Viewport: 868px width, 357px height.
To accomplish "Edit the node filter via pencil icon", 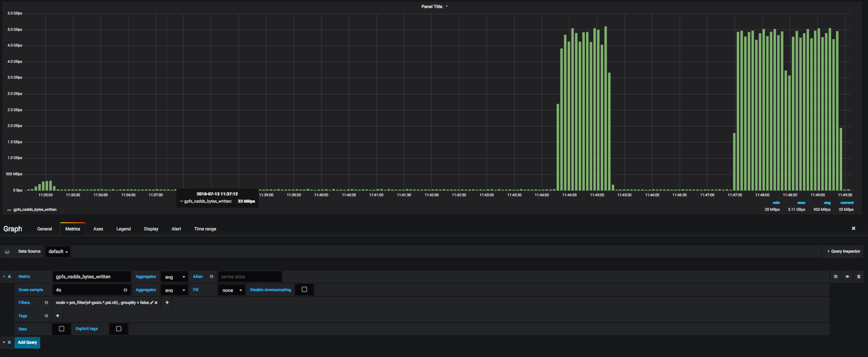I will (x=151, y=303).
